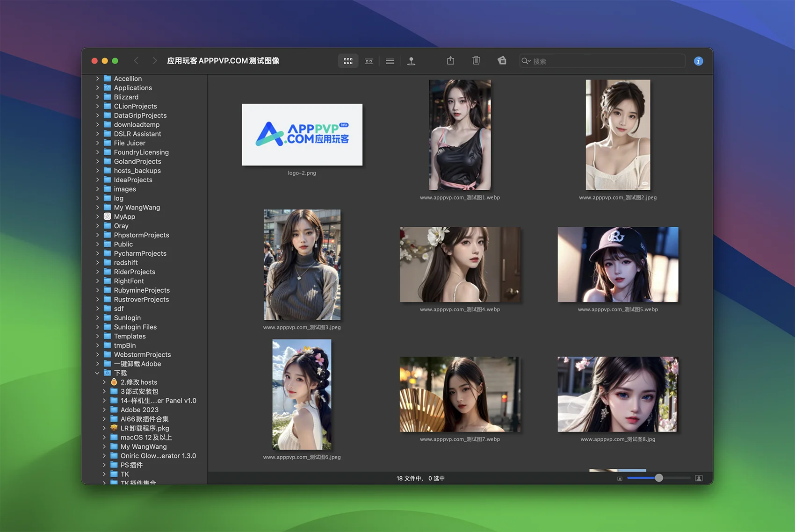Image resolution: width=795 pixels, height=532 pixels.
Task: Select FoundryLicensing in the sidebar
Action: pos(141,152)
